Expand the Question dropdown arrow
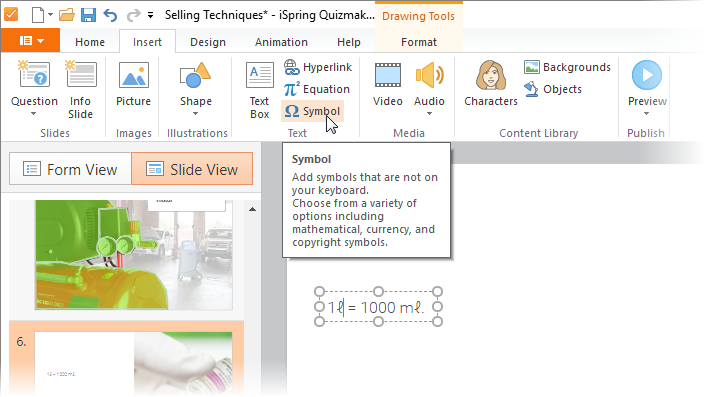Viewport: 705px width, 397px height. (34, 114)
